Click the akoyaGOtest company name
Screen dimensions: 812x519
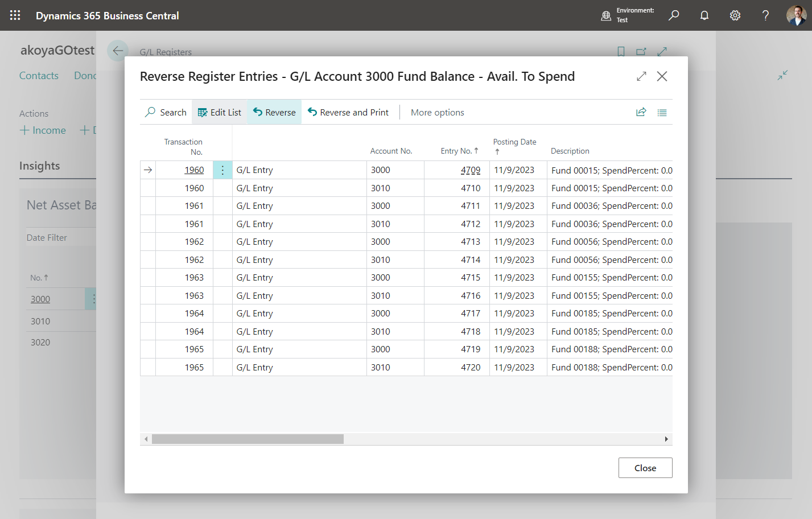57,50
